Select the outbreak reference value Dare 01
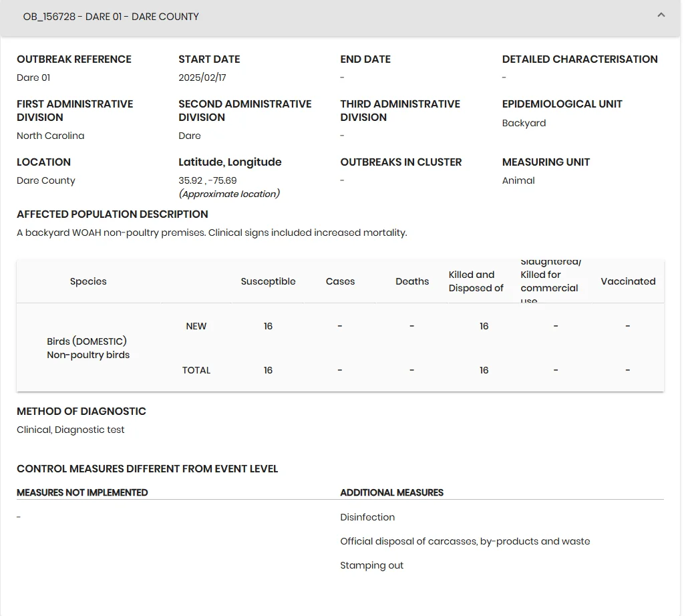 click(33, 78)
